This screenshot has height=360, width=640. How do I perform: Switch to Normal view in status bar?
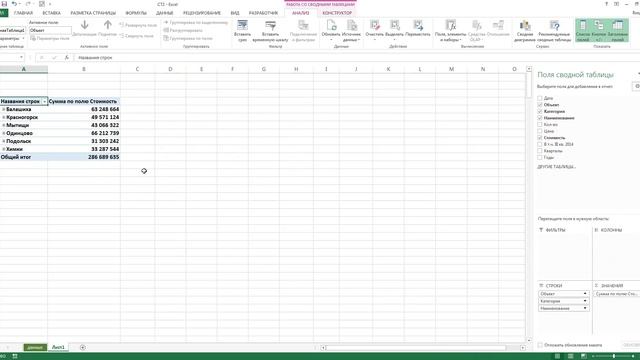pos(558,356)
